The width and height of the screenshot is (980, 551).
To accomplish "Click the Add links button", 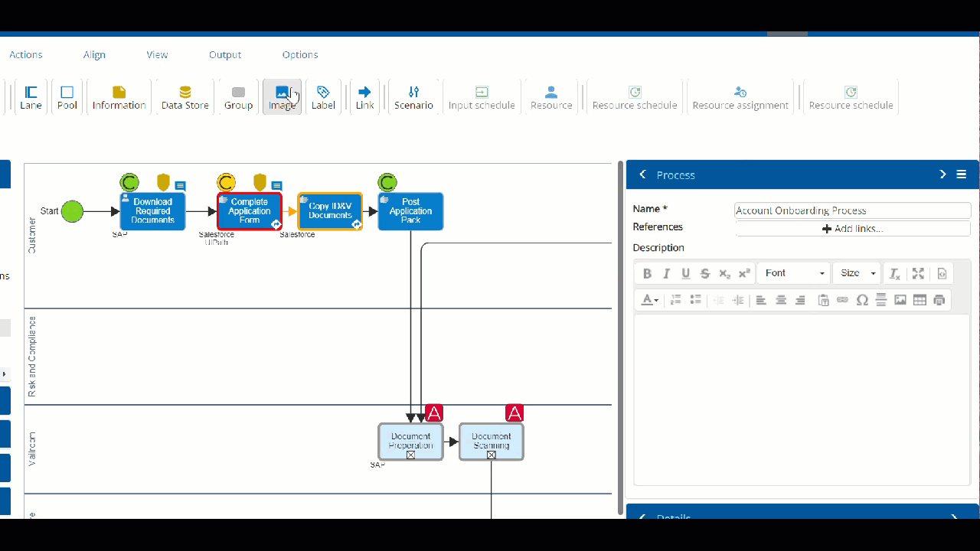I will coord(852,229).
